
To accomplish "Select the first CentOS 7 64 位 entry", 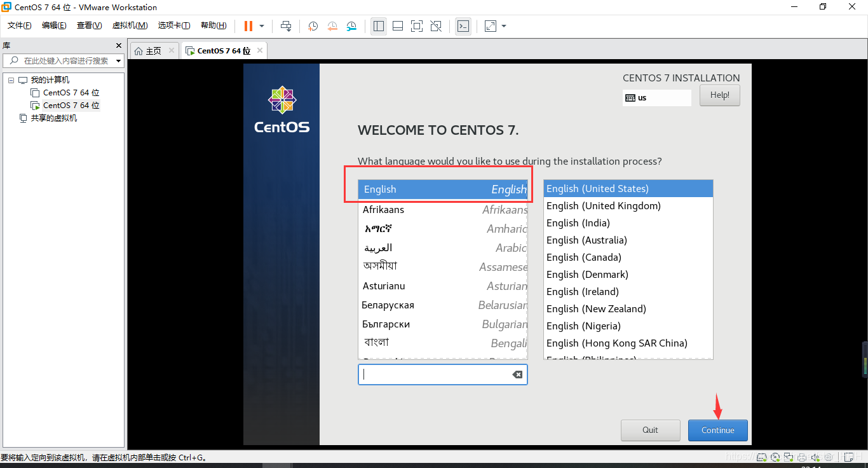I will coord(71,93).
